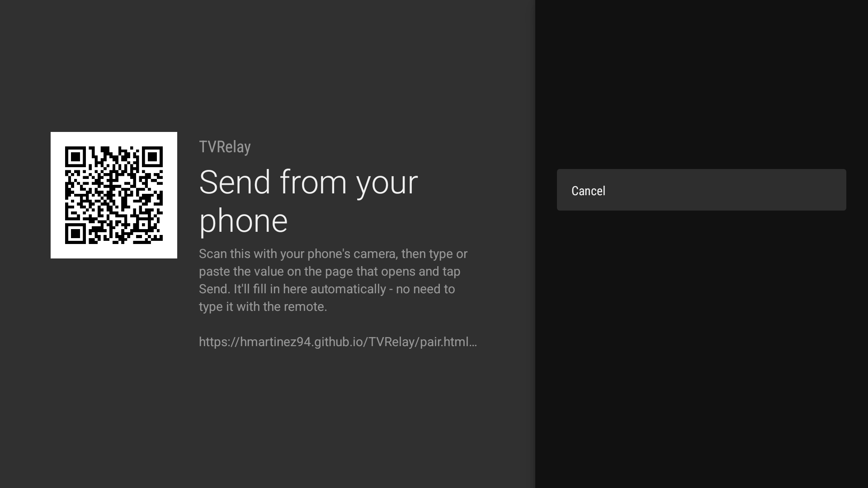Screen dimensions: 868x488
Task: Click the hmartinez94.github.io pairing URL
Action: coord(338,342)
